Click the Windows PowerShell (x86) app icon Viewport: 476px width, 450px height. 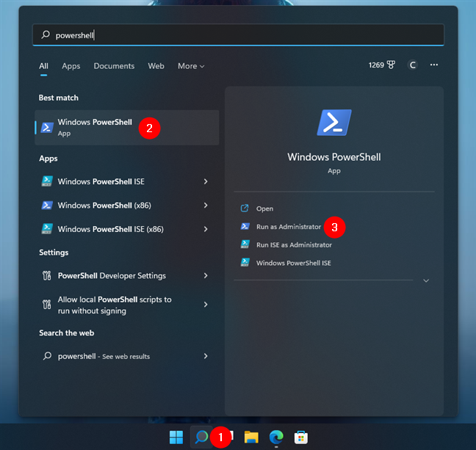click(47, 205)
